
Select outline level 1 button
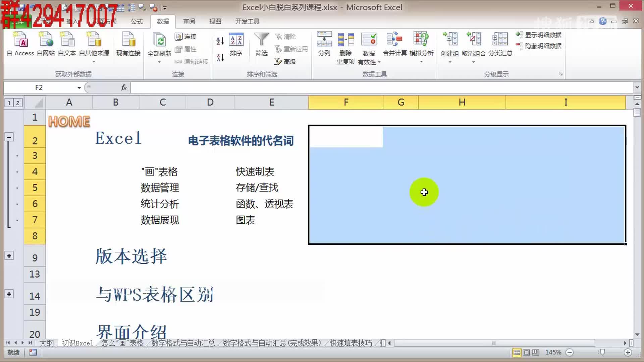click(x=9, y=103)
